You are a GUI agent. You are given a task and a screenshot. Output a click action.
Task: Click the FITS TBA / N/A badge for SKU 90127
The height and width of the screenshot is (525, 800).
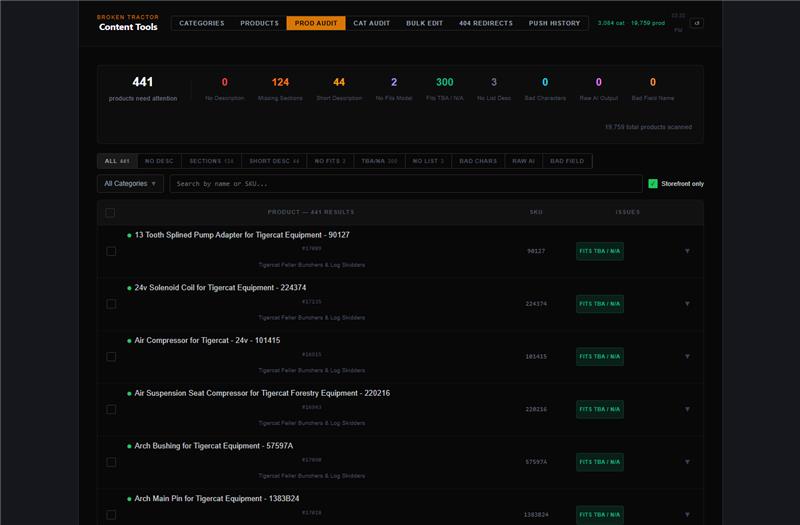(599, 251)
